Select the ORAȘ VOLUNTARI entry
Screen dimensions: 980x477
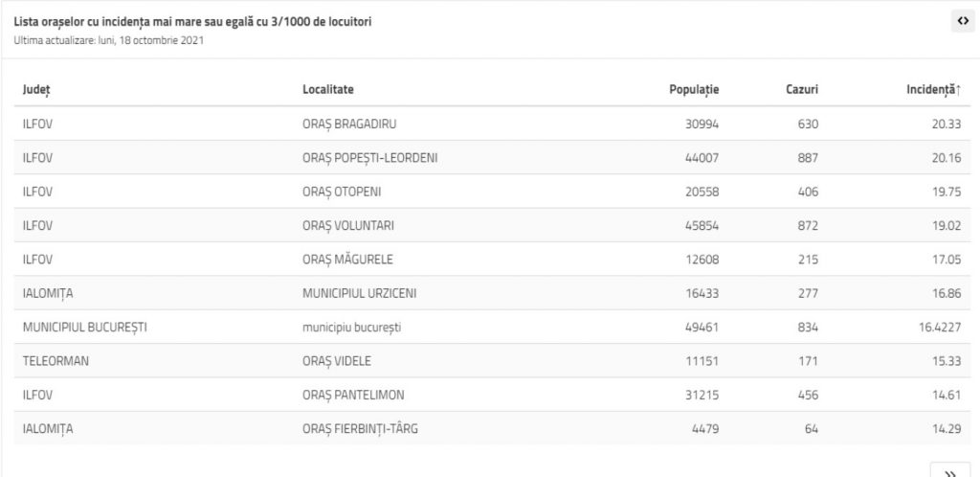pos(347,225)
